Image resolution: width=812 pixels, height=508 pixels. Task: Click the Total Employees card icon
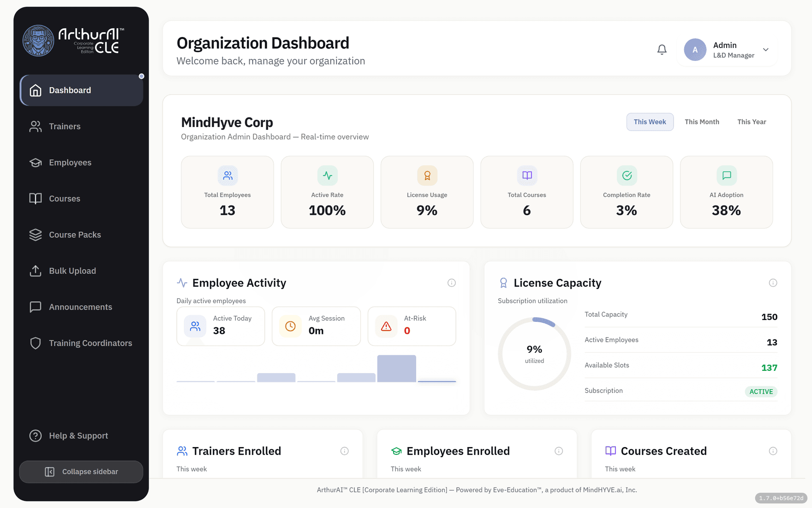(227, 175)
